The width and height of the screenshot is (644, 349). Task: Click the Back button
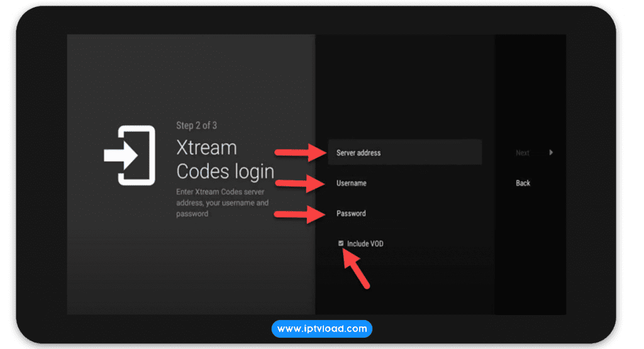tap(523, 183)
